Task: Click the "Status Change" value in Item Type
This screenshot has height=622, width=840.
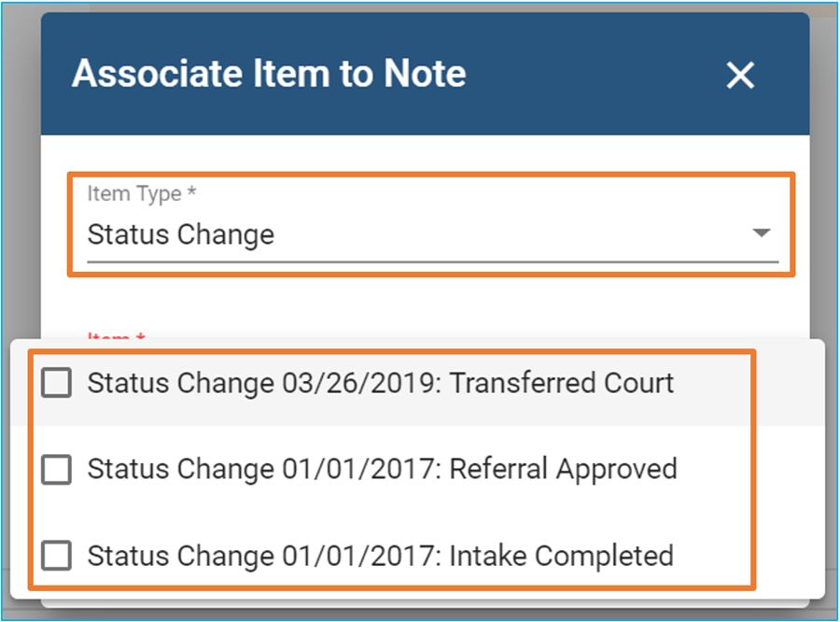Action: coord(181,234)
